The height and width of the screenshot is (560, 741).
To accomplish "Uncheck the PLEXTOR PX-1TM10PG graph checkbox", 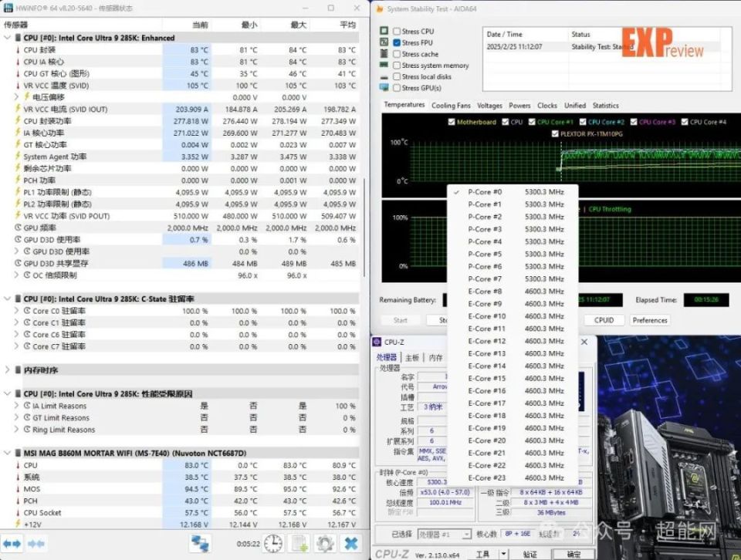I will (555, 133).
